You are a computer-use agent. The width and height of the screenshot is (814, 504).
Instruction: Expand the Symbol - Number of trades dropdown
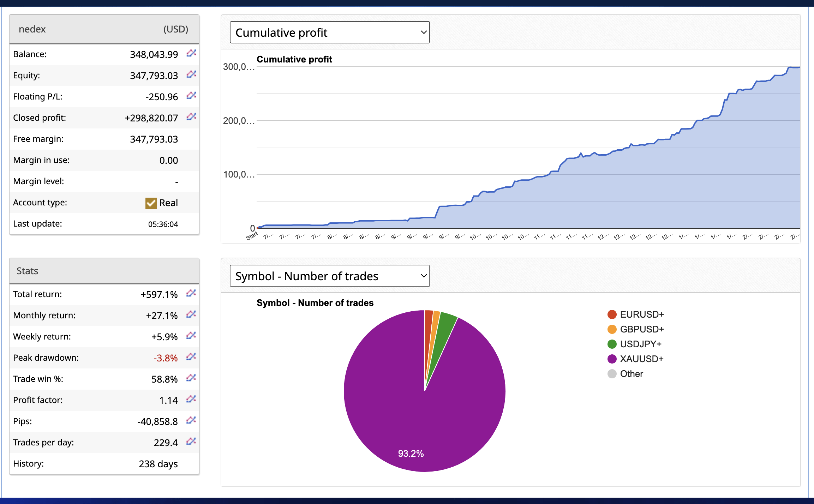[329, 276]
